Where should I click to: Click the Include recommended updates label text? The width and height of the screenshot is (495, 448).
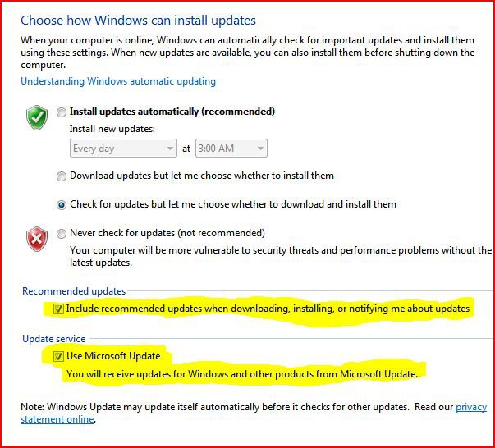[x=268, y=309]
